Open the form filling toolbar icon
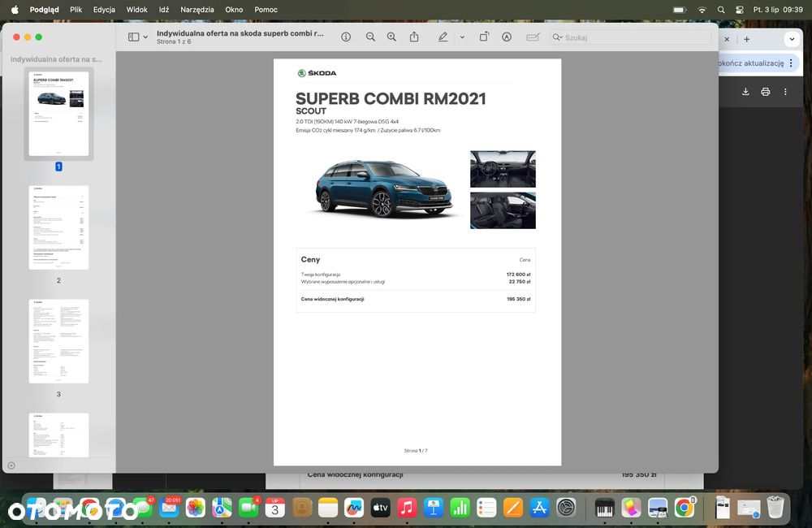This screenshot has height=528, width=812. tap(533, 37)
